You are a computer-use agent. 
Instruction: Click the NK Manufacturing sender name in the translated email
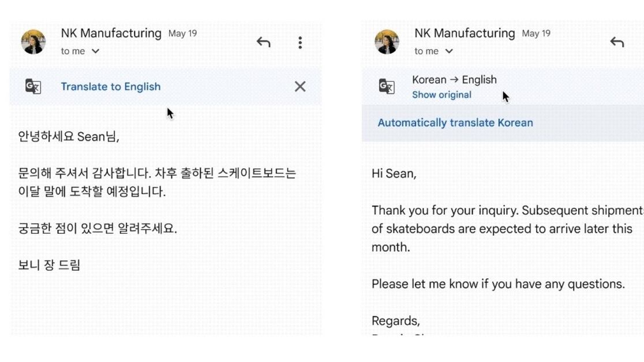coord(465,33)
